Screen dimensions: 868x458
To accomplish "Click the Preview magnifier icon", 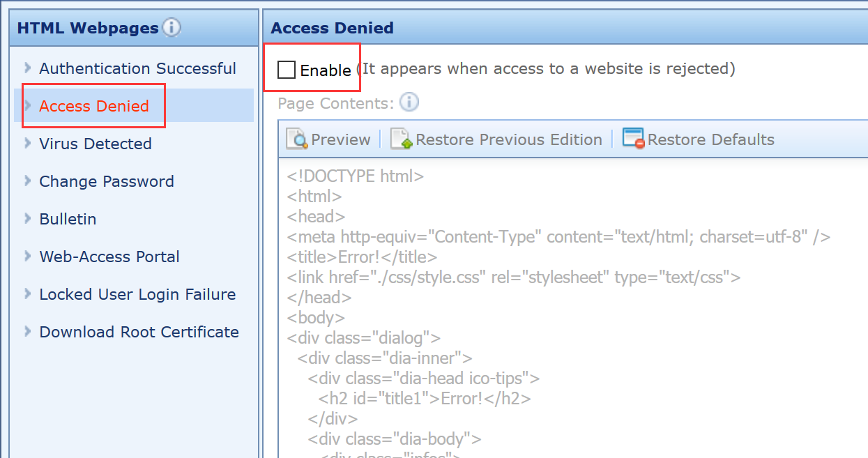I will coord(297,139).
